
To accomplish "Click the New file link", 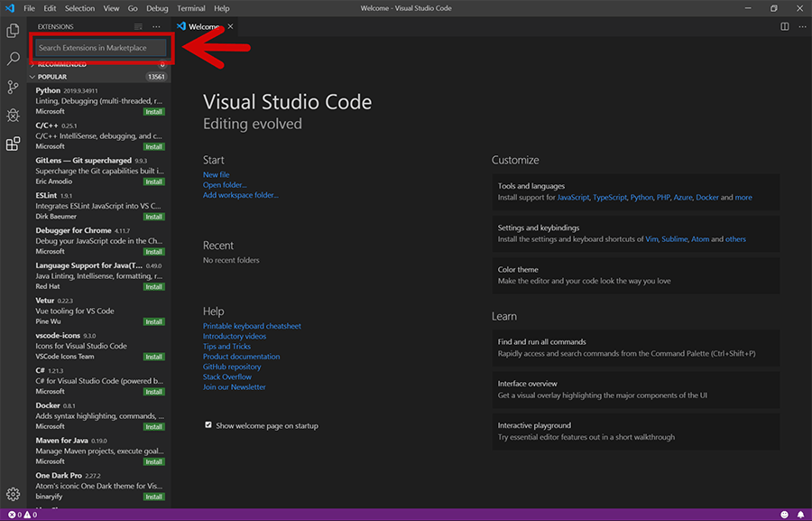I will (x=216, y=174).
